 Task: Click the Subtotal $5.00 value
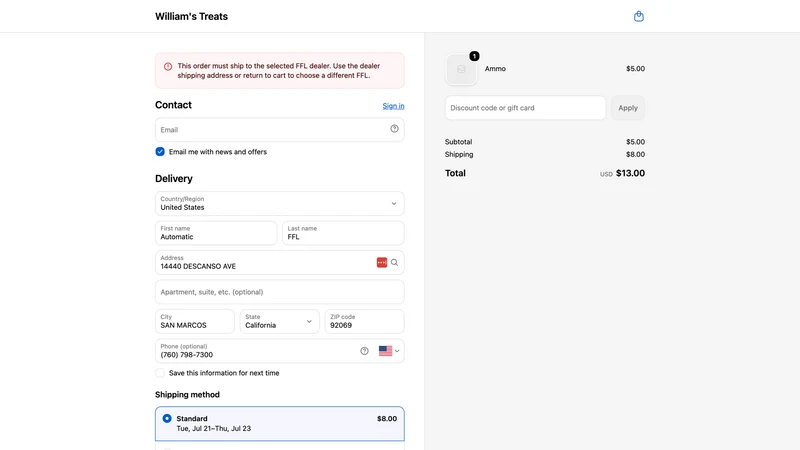point(635,142)
